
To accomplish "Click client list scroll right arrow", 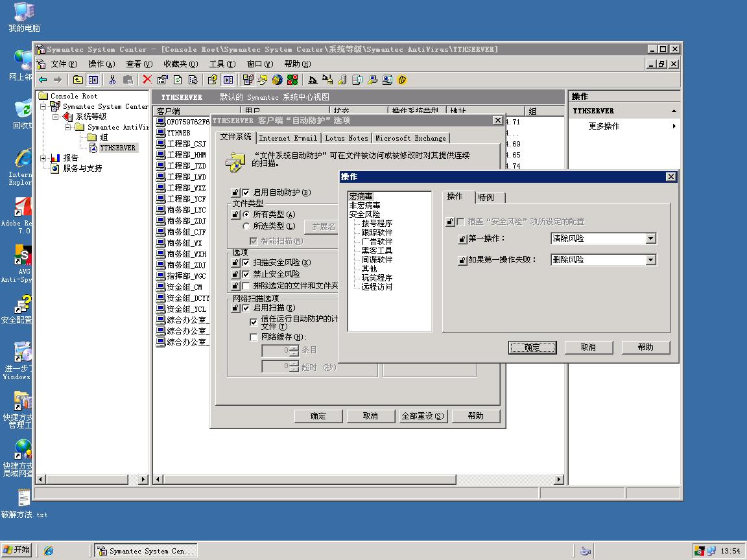I will tap(560, 479).
